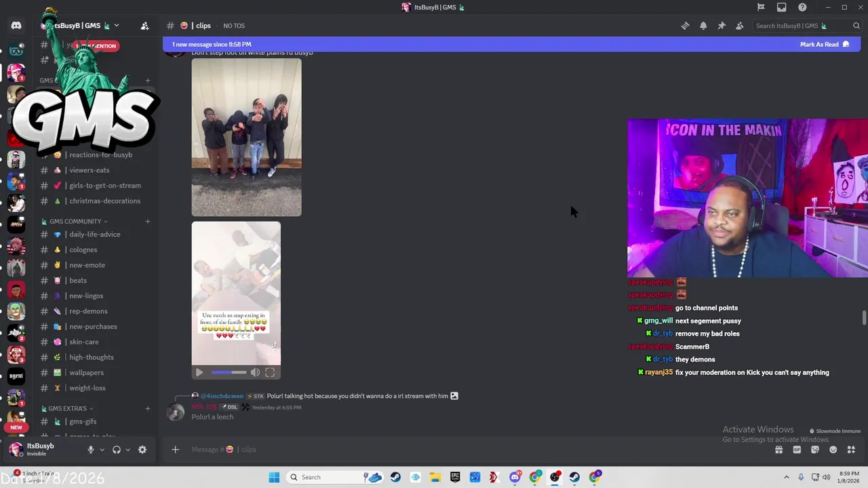868x488 pixels.
Task: Add channel to GMS EXTRA'S category
Action: (147, 408)
